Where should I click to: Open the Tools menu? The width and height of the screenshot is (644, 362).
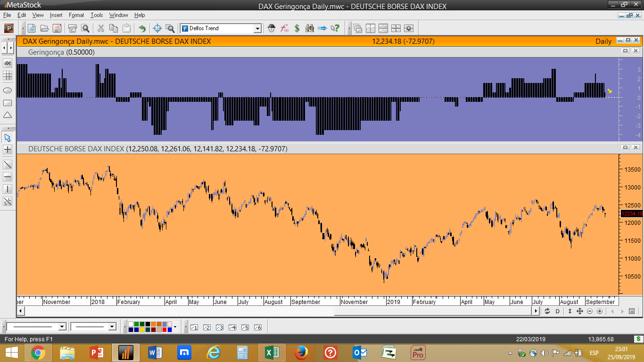(97, 15)
